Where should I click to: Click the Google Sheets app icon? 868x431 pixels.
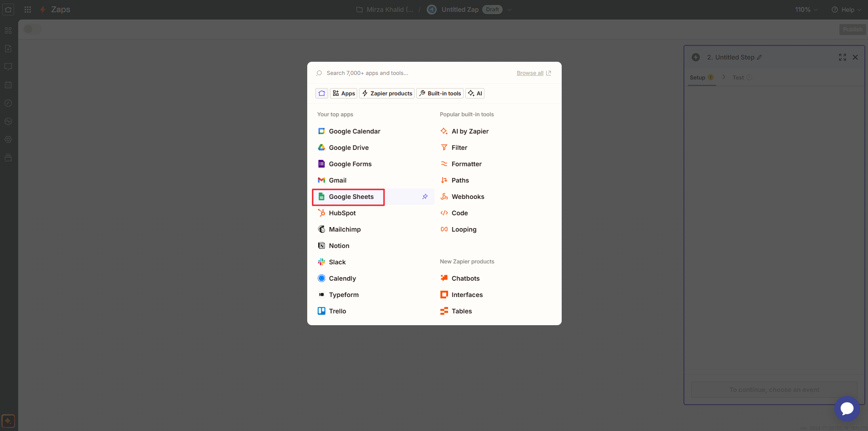tap(321, 197)
